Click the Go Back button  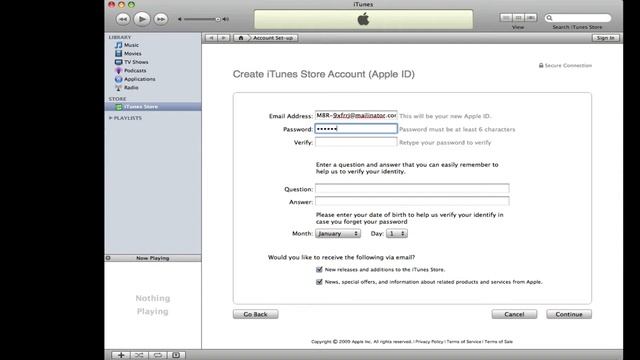click(x=256, y=314)
